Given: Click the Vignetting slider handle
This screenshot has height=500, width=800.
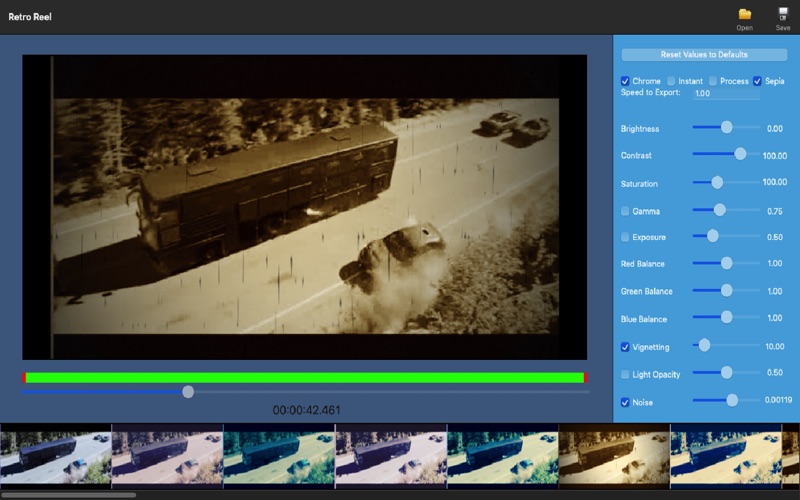Looking at the screenshot, I should coord(704,345).
